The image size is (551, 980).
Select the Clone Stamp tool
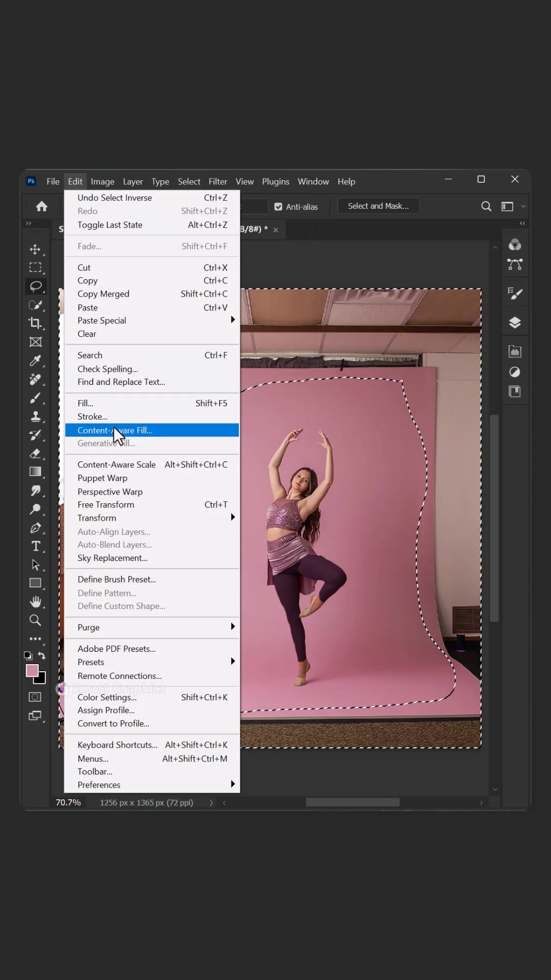[x=35, y=416]
